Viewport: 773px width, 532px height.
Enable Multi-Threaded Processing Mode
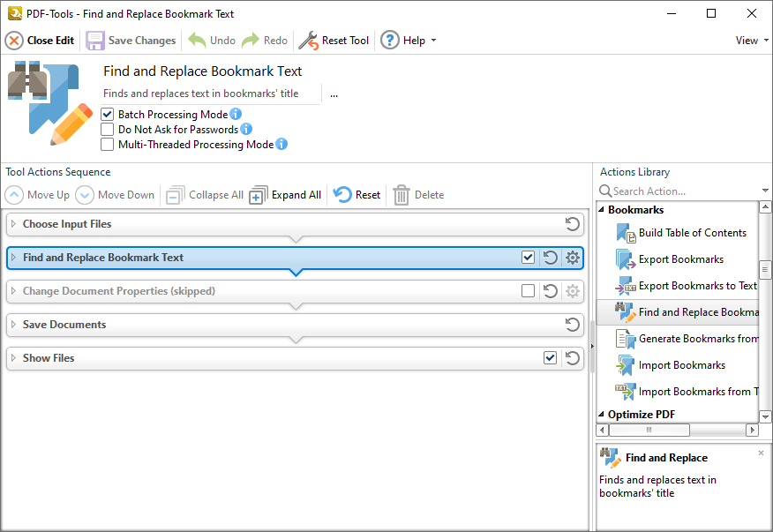107,144
